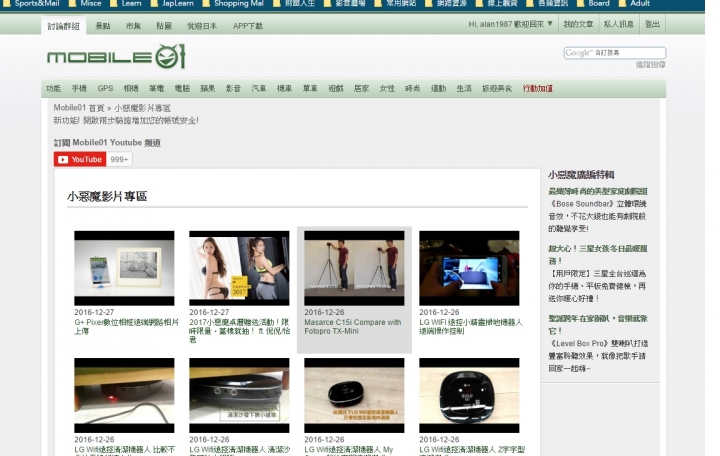Open Masarce C15i Compare with Fotopro TX-Mini link
This screenshot has height=456, width=720.
pyautogui.click(x=353, y=327)
